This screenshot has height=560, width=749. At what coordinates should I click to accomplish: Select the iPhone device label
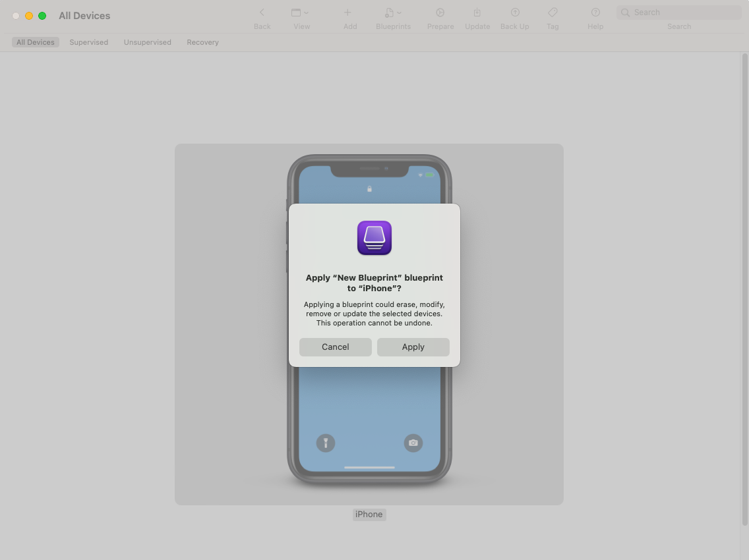pos(369,514)
